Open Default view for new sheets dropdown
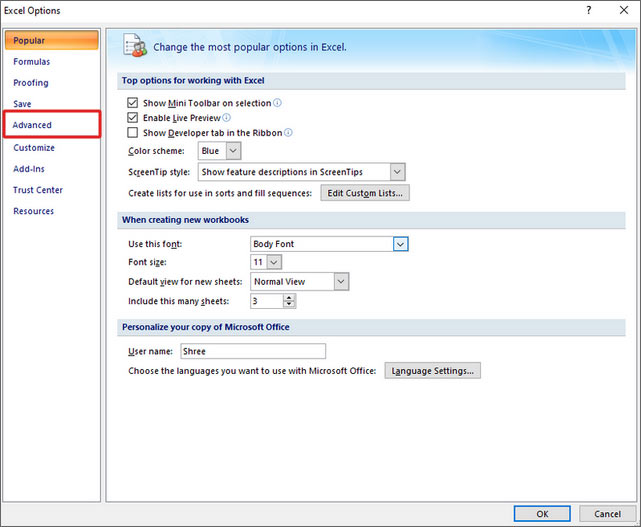 (x=341, y=282)
